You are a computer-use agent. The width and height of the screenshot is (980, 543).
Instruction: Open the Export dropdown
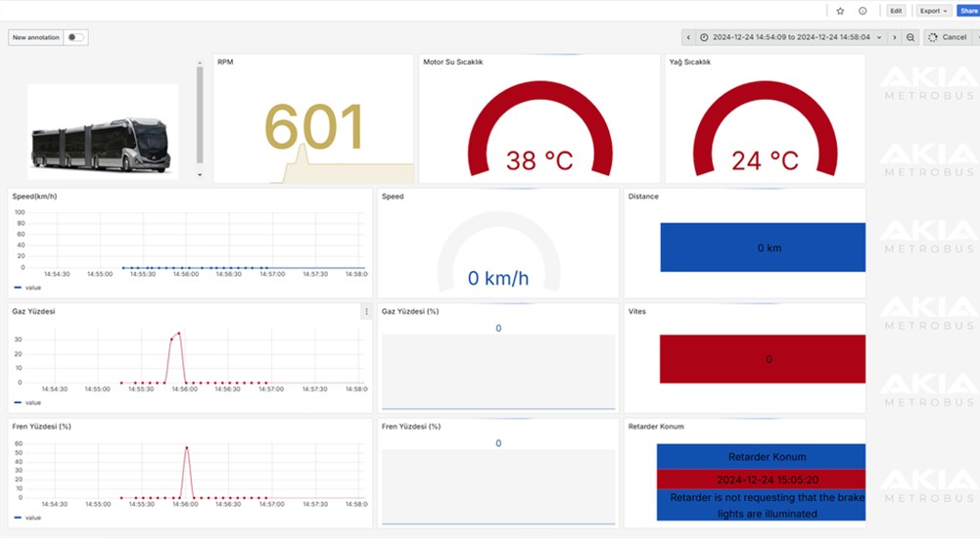933,11
